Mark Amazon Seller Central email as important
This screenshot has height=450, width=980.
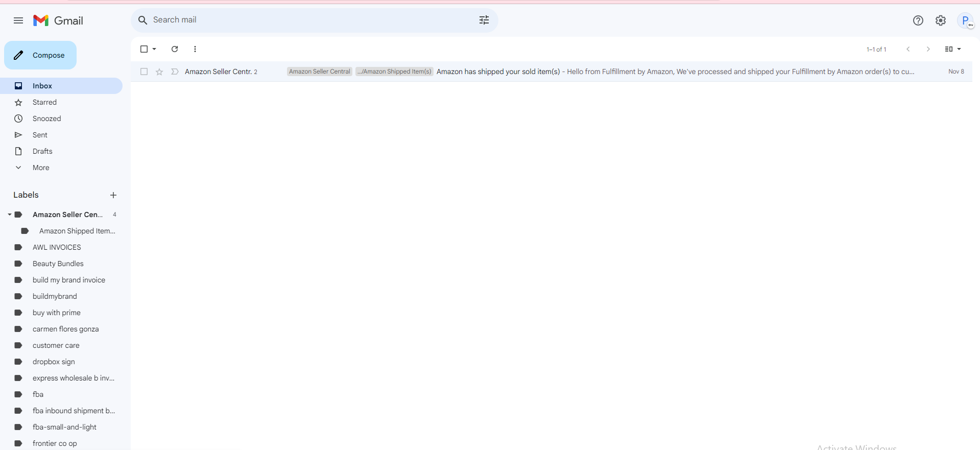pyautogui.click(x=175, y=72)
